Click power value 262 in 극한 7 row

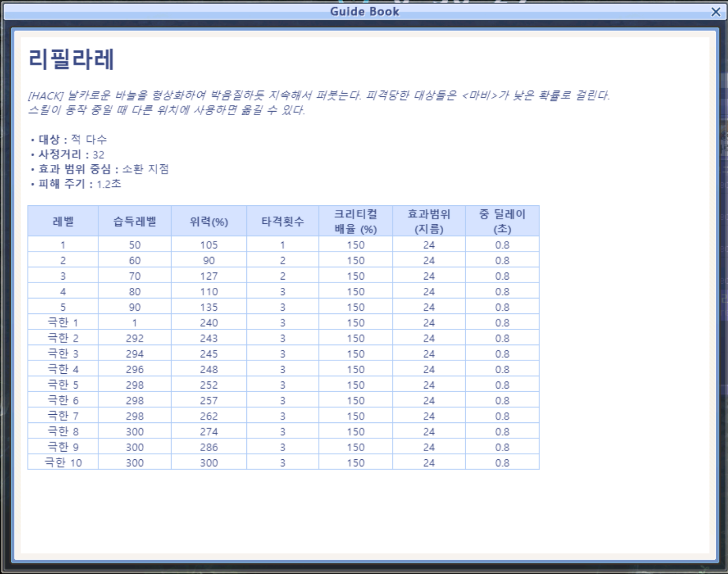[x=209, y=416]
